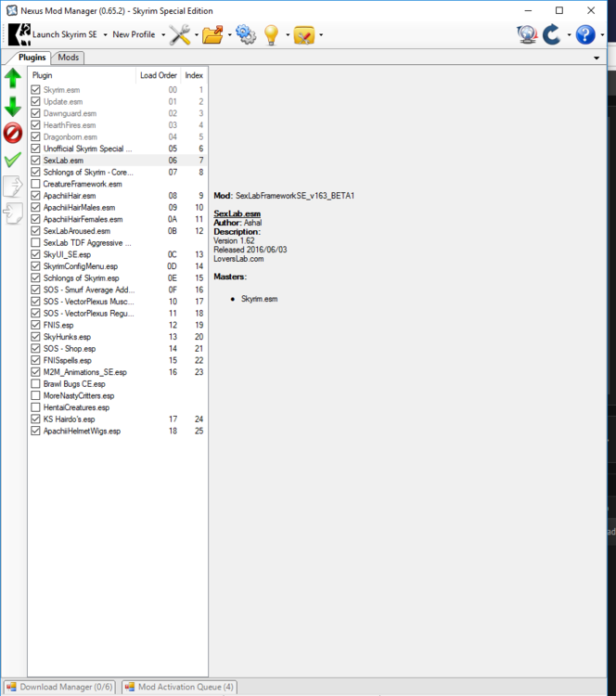
Task: Expand the Launch Skyrim SE dropdown arrow
Action: tap(105, 35)
